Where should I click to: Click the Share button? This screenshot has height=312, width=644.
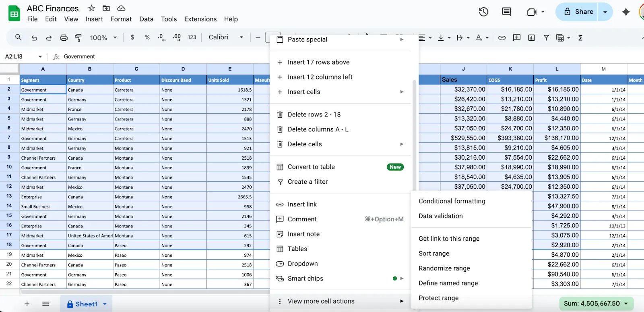[578, 12]
